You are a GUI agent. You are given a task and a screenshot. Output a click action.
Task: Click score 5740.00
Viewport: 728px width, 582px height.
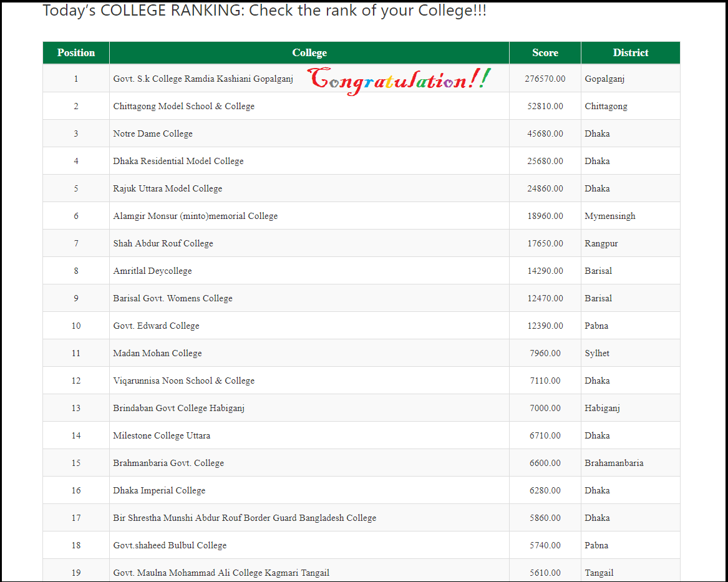pos(545,545)
